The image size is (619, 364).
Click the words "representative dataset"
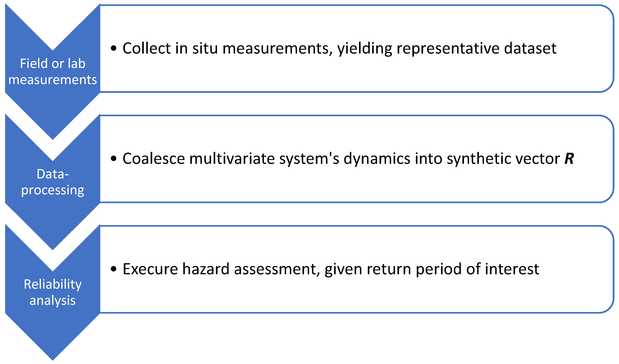pos(476,48)
